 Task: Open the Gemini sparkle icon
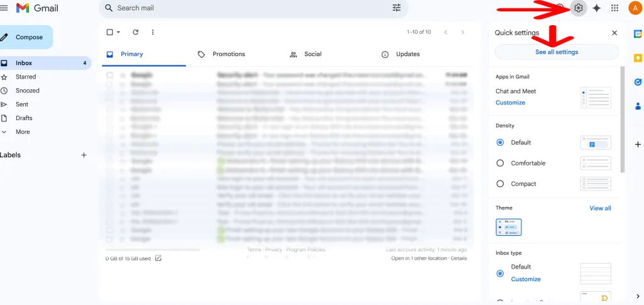click(597, 8)
